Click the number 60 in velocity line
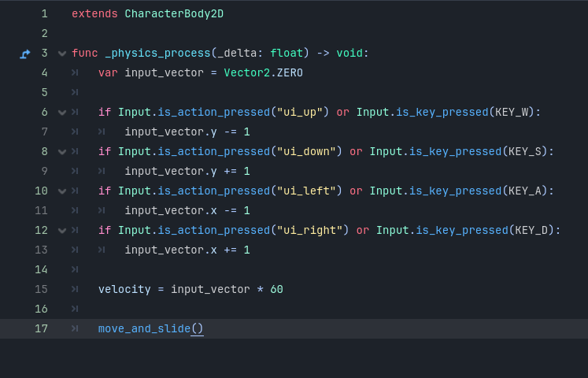588x378 pixels. [276, 289]
